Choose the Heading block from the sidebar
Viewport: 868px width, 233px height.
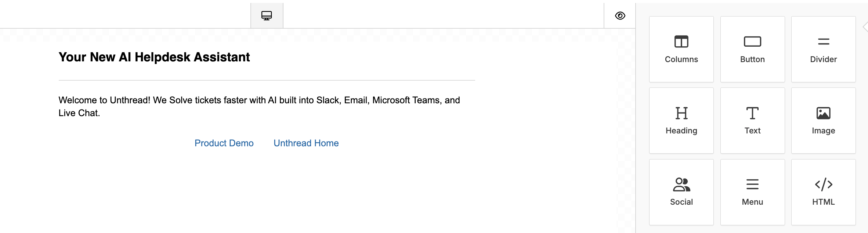[681, 120]
